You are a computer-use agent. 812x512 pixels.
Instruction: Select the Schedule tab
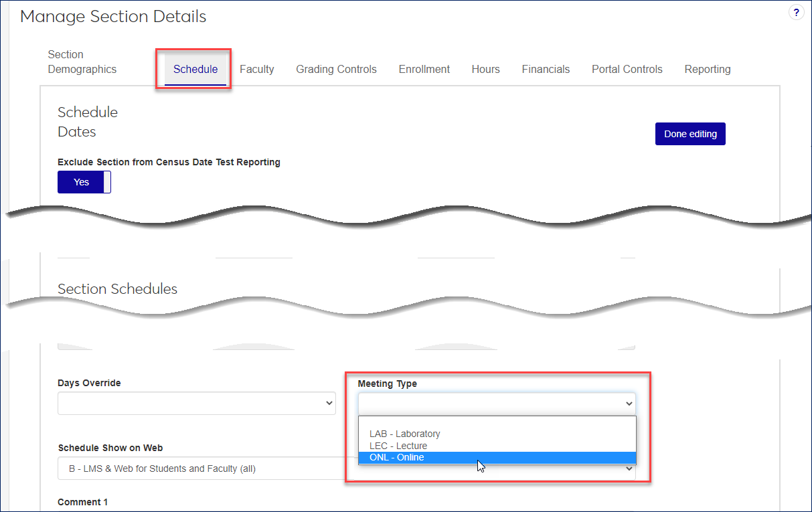coord(195,69)
